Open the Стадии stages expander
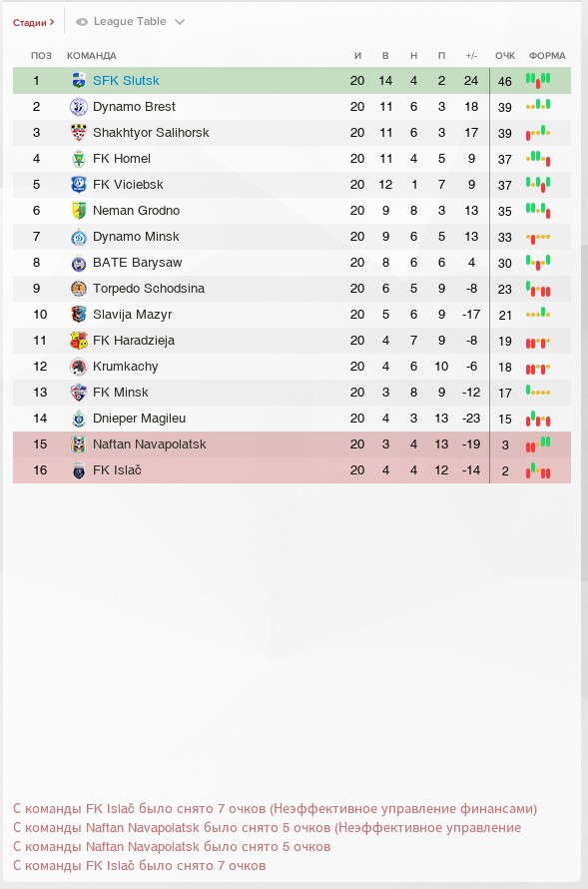 point(33,23)
